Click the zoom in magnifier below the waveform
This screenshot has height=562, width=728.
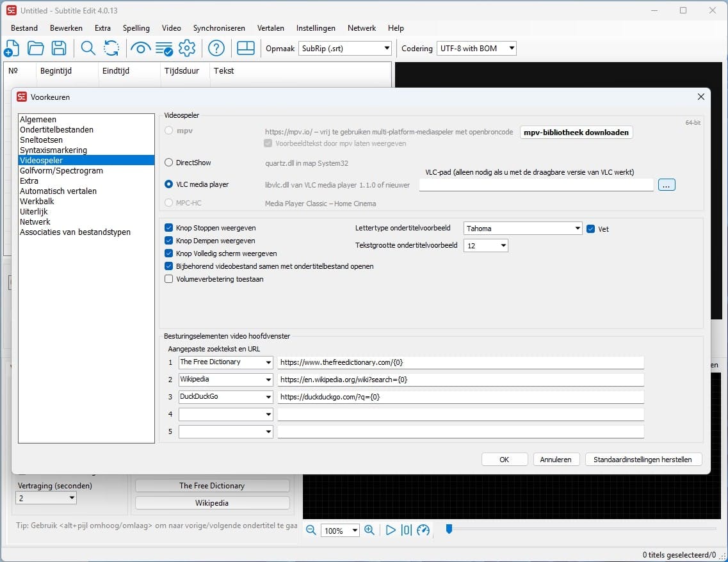tap(369, 530)
